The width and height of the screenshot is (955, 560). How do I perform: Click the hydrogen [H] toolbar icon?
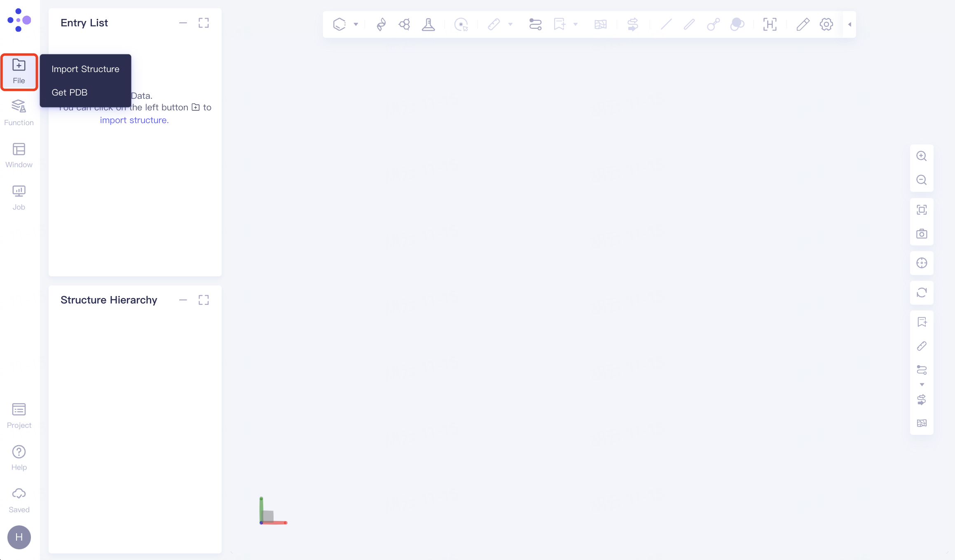(x=770, y=24)
